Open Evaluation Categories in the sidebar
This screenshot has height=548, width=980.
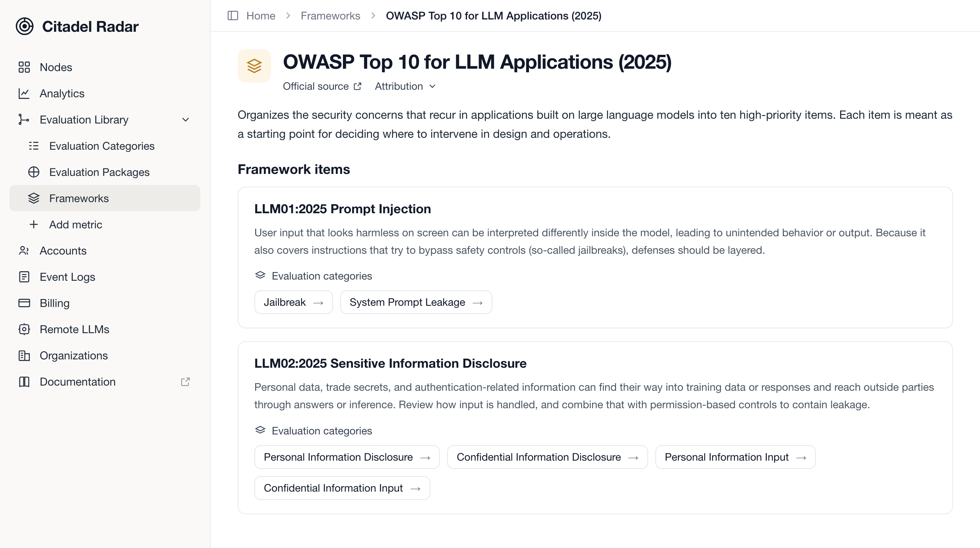[105, 146]
